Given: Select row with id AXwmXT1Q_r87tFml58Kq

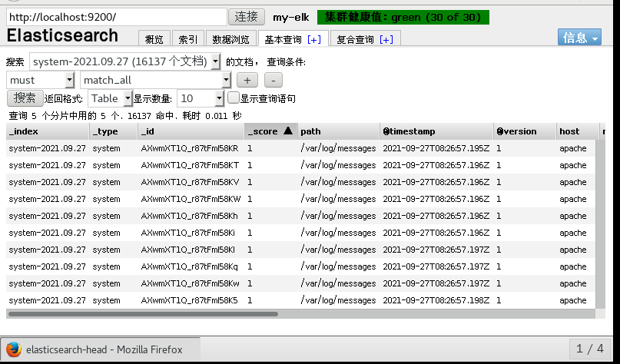Looking at the screenshot, I should tap(300, 266).
